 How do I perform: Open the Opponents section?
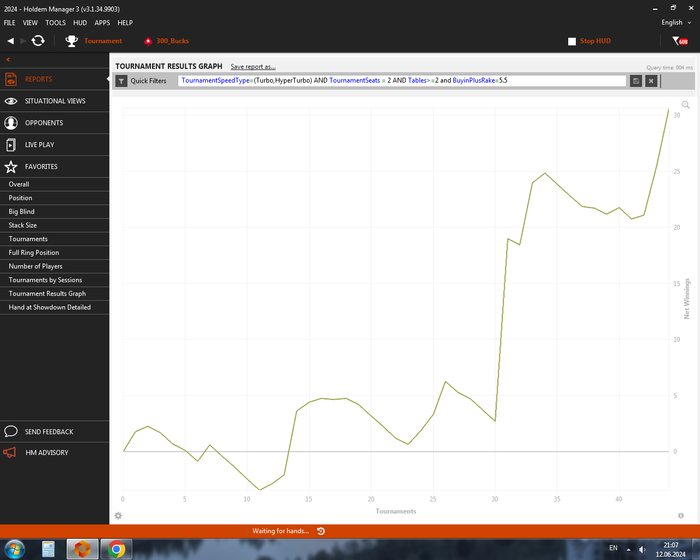(x=54, y=123)
